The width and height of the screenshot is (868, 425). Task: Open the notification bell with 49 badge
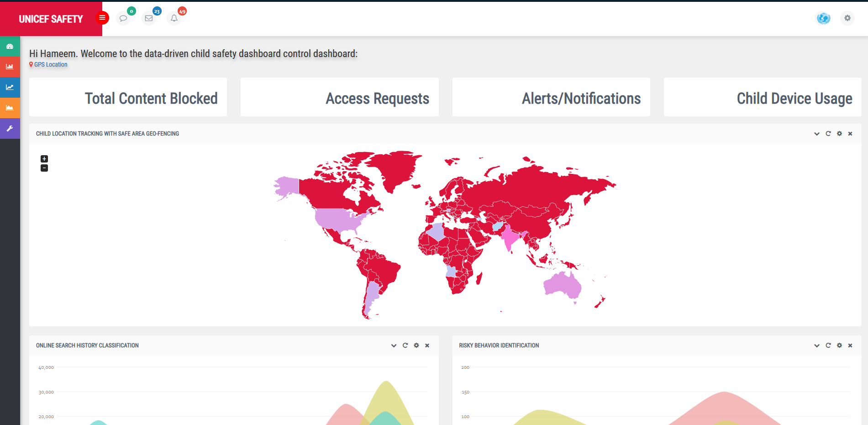point(174,18)
